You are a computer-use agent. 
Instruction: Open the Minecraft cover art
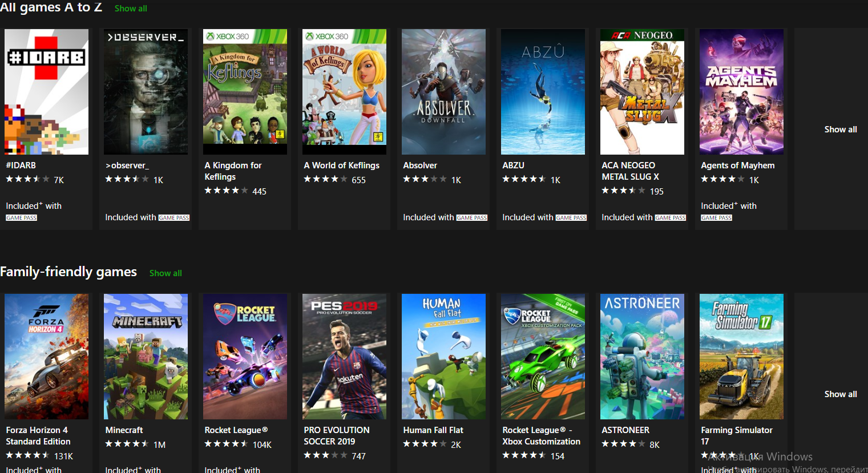point(146,357)
